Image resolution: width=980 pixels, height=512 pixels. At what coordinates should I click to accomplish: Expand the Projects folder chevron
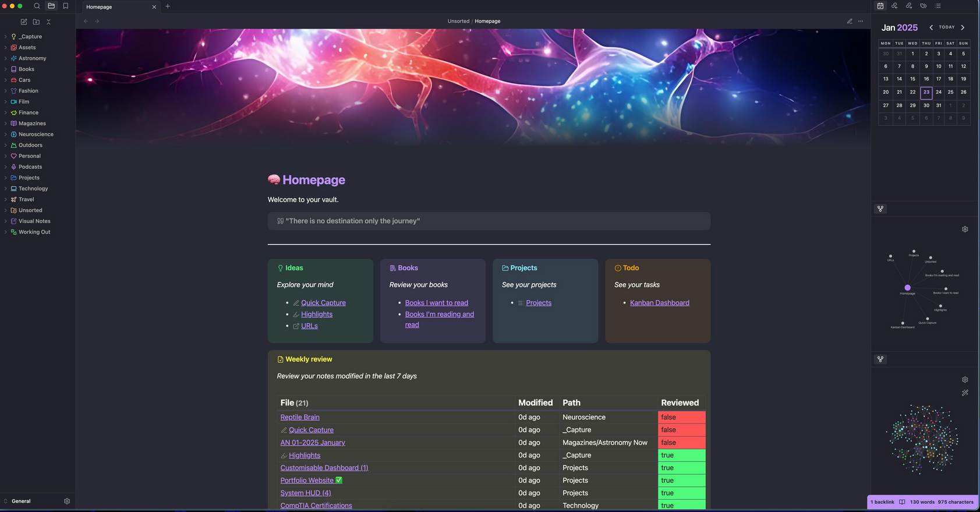point(6,178)
